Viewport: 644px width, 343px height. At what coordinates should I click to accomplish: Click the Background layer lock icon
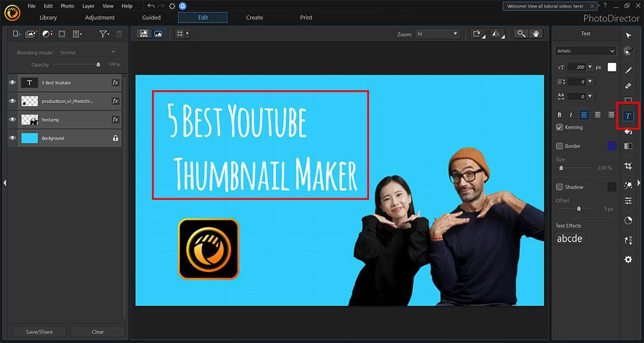115,138
